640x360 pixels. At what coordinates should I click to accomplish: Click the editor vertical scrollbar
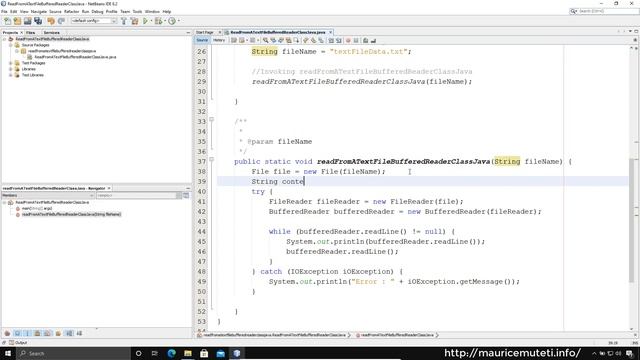pyautogui.click(x=631, y=220)
